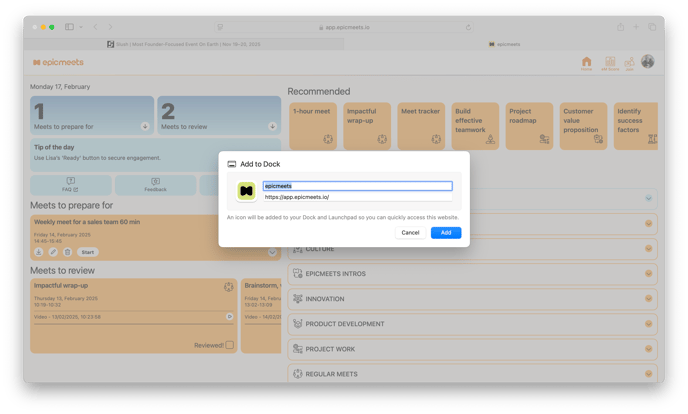Click the Safari address bar
The width and height of the screenshot is (688, 414).
[x=344, y=27]
